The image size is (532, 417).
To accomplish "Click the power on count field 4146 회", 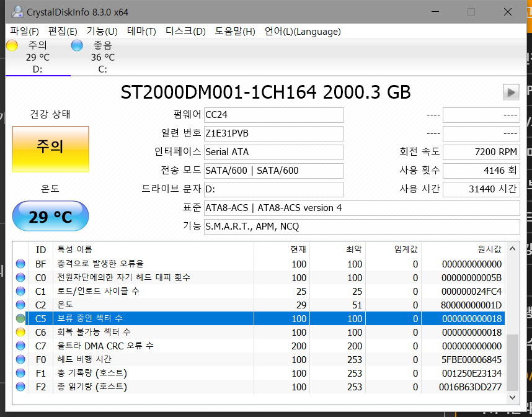I will 481,171.
